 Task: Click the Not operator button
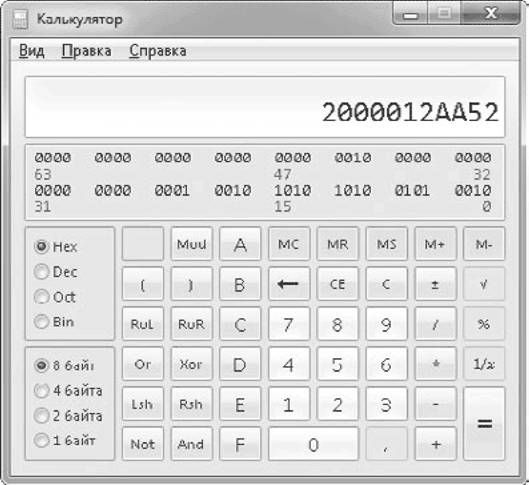click(x=143, y=444)
